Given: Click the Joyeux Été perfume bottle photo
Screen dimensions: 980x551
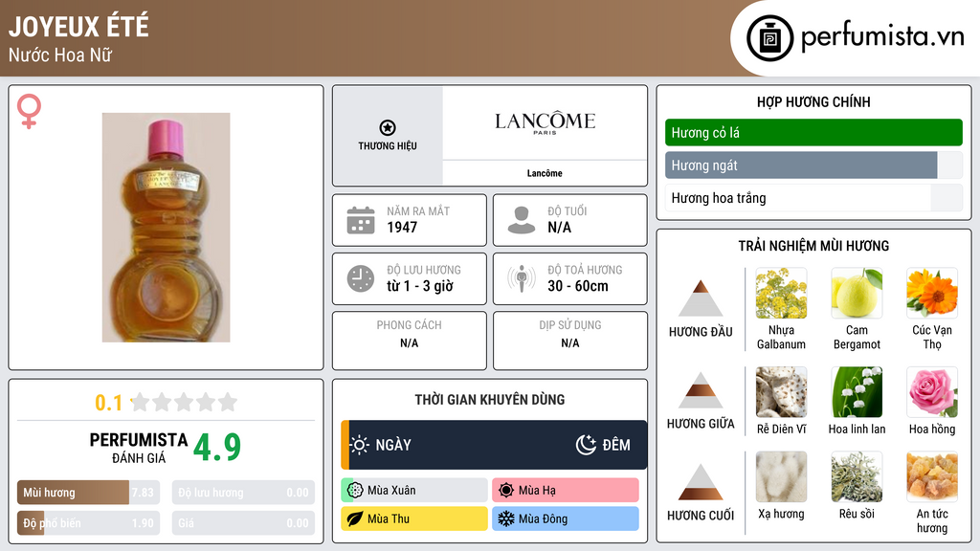Looking at the screenshot, I should [x=166, y=228].
